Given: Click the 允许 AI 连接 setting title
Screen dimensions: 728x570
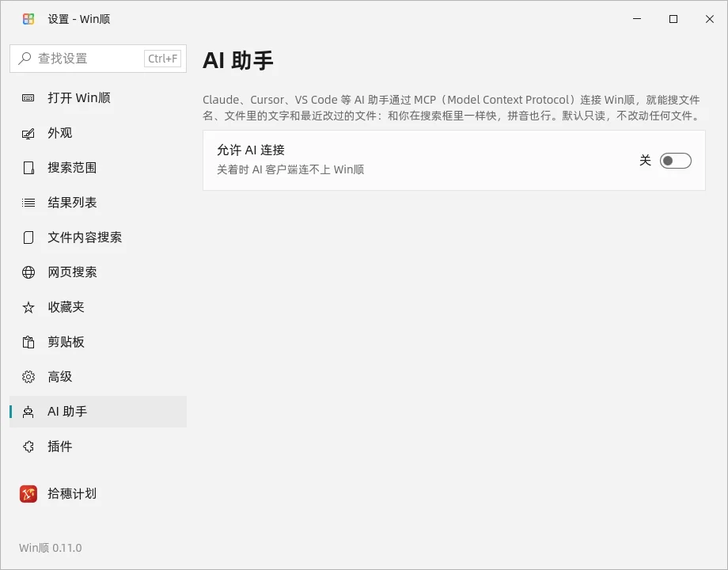Looking at the screenshot, I should pyautogui.click(x=251, y=150).
